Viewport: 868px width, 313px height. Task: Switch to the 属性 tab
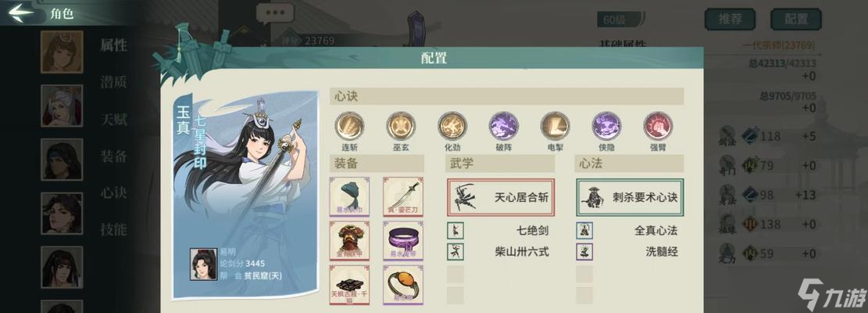(113, 45)
